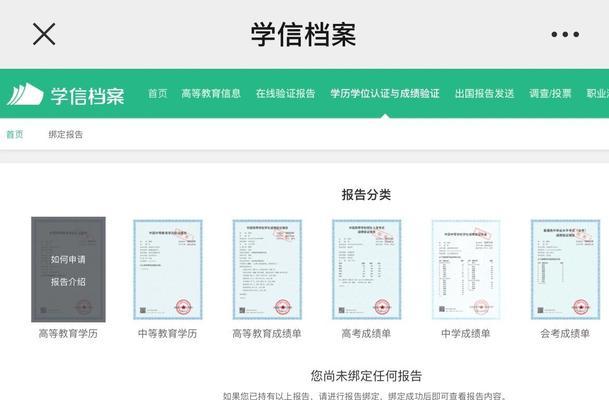
Task: Open the three-dot more options menu
Action: pos(565,35)
